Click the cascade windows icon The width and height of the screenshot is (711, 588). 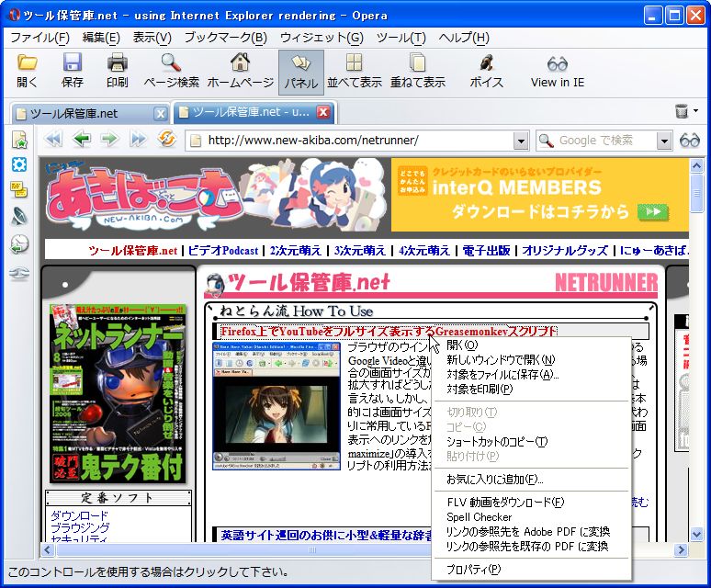point(417,62)
